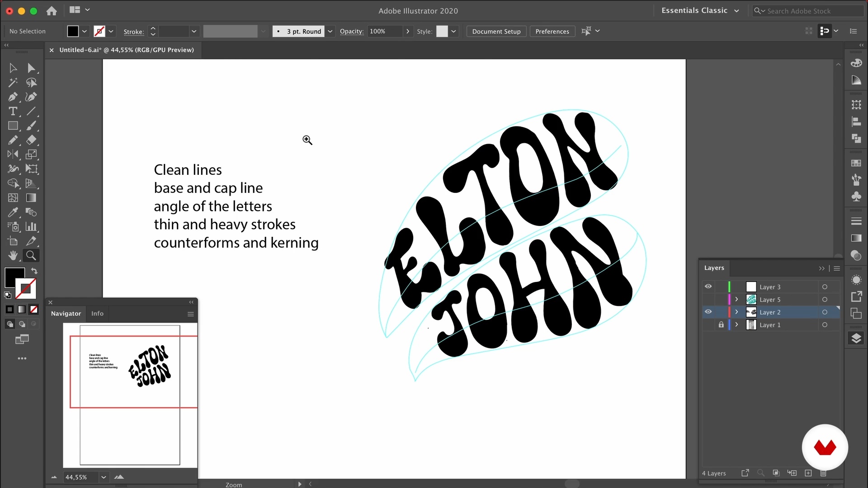Select the Selection tool
The width and height of the screenshot is (868, 488).
click(x=13, y=68)
